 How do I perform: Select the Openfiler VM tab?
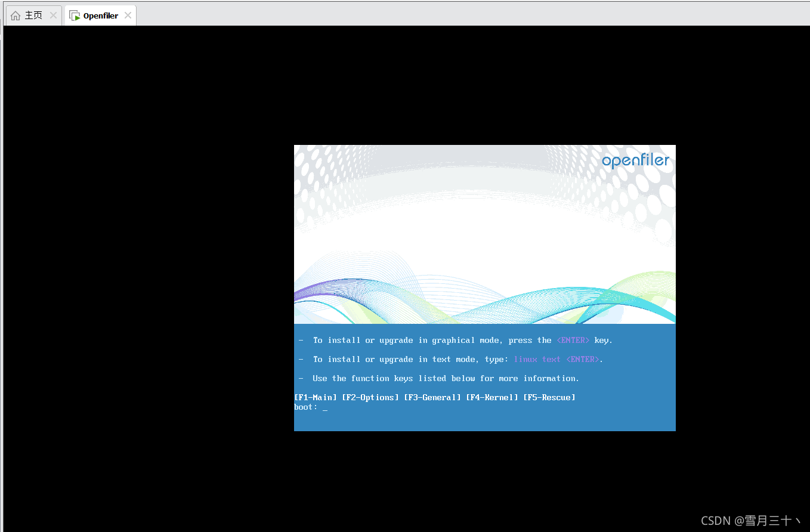[100, 16]
